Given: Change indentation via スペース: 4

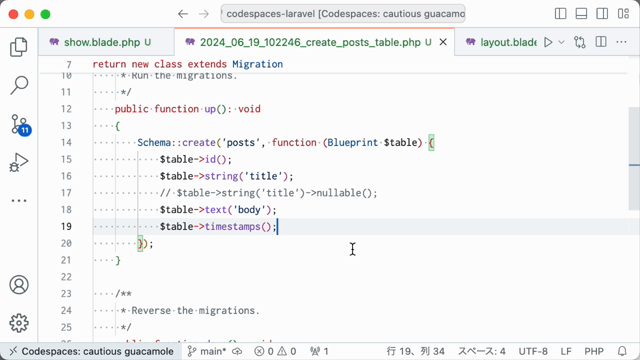Looking at the screenshot, I should coord(482,351).
